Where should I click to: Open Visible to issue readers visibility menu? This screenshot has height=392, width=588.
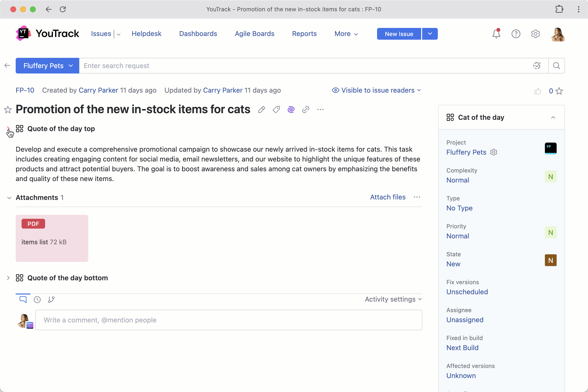(x=377, y=90)
